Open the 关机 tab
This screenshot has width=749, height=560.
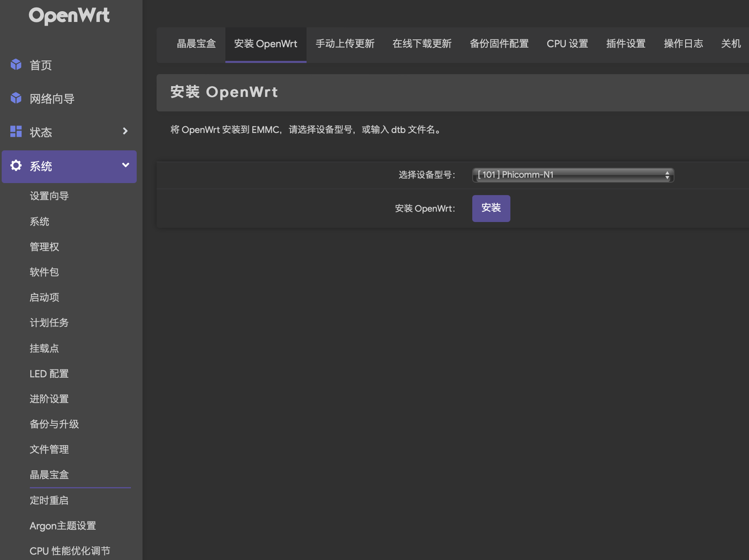(731, 44)
